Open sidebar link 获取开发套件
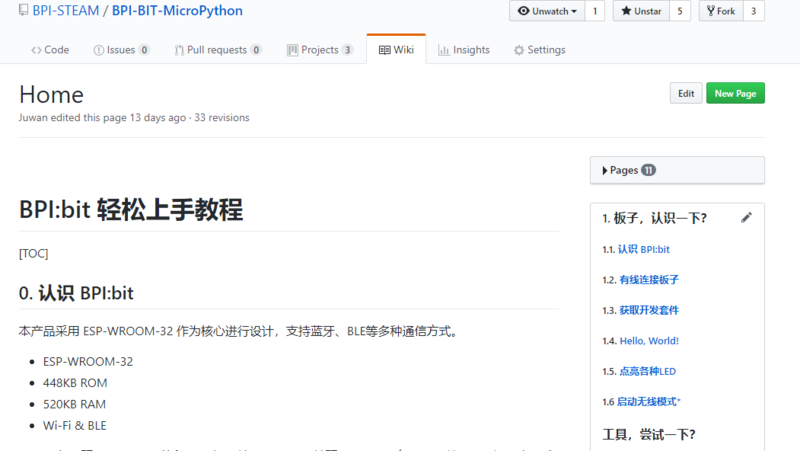 [649, 310]
